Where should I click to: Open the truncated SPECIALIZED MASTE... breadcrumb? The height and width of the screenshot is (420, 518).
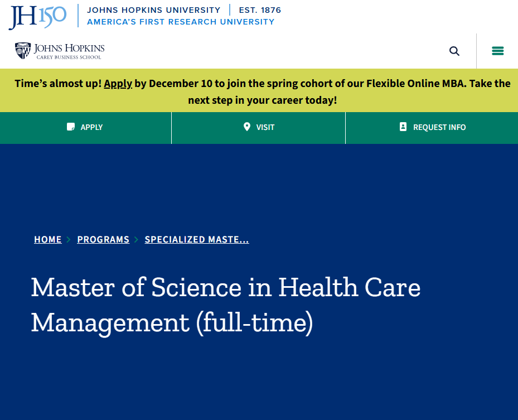click(197, 240)
